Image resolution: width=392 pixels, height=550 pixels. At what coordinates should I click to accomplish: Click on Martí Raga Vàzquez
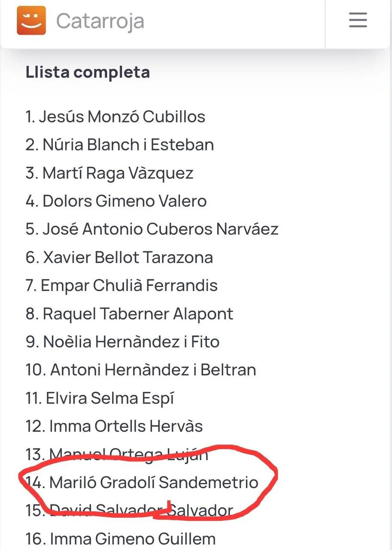pyautogui.click(x=109, y=173)
